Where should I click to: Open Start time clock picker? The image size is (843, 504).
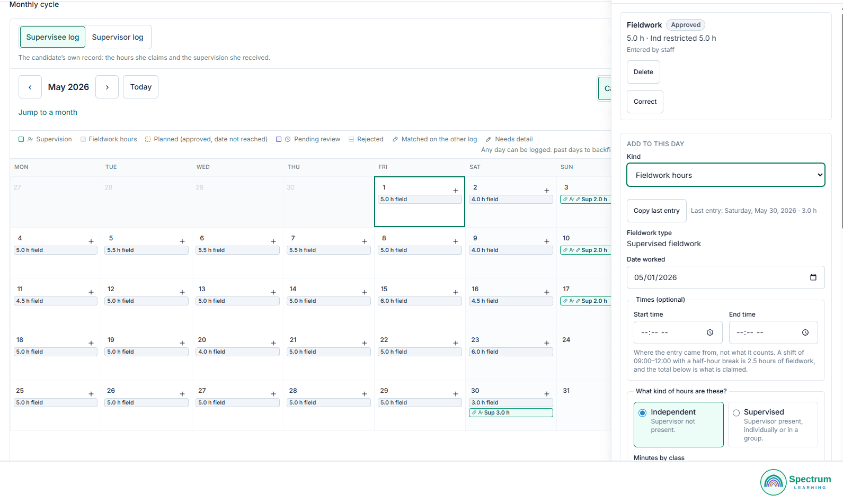click(710, 332)
